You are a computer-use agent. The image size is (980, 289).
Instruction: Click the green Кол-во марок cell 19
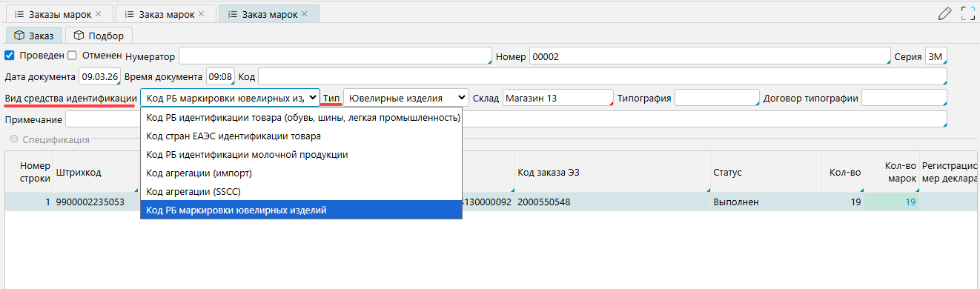pyautogui.click(x=893, y=202)
